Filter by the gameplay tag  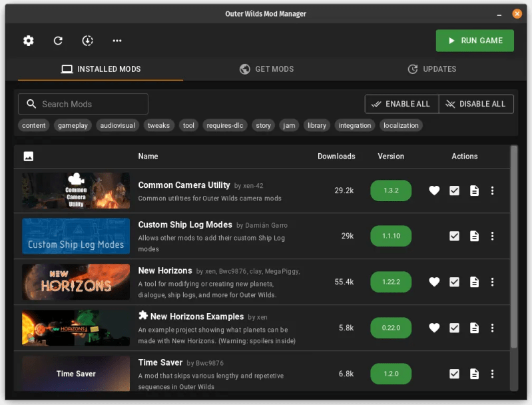pos(73,125)
